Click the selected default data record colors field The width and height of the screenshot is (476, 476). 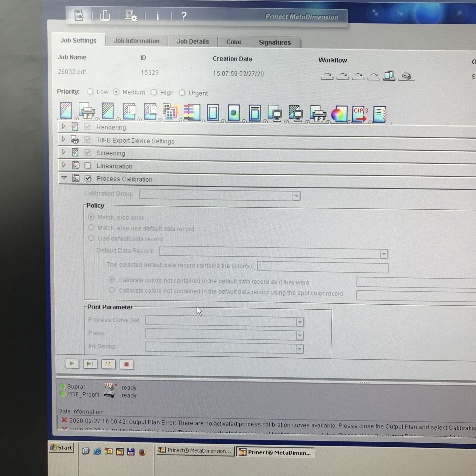click(323, 267)
